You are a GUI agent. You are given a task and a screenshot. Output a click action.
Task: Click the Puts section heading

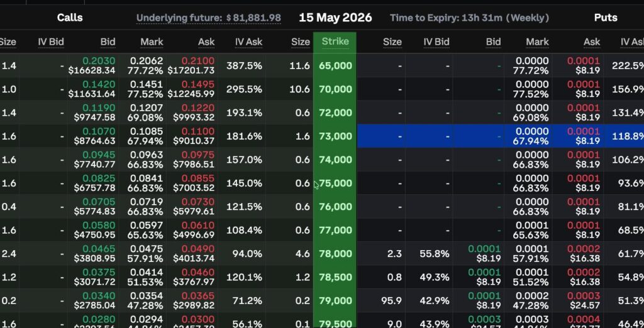(x=606, y=18)
